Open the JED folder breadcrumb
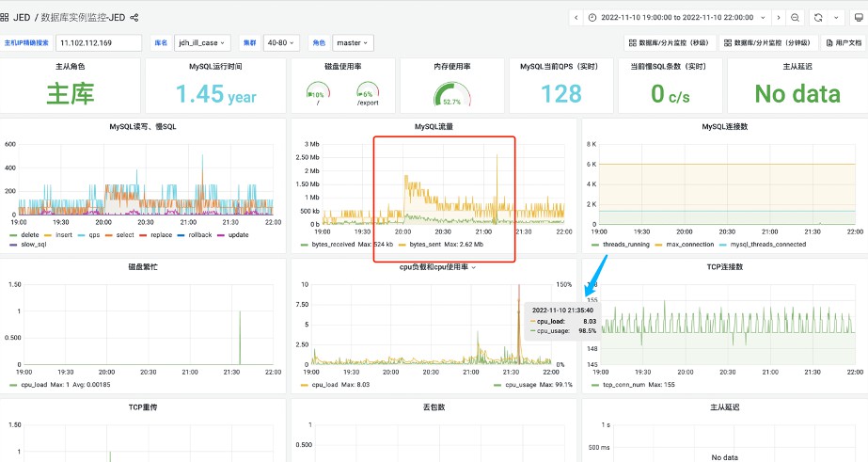The width and height of the screenshot is (868, 462). pos(22,17)
